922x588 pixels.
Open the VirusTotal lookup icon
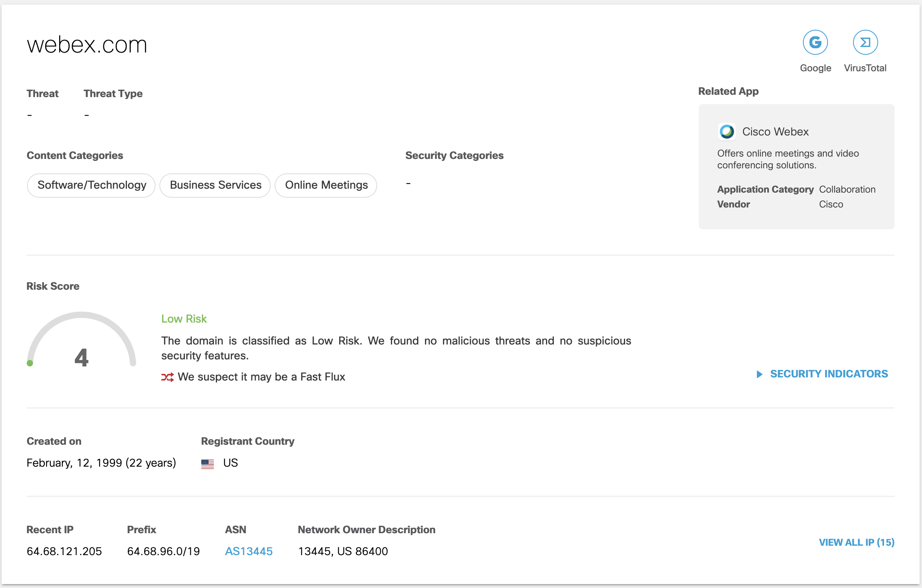(x=865, y=42)
